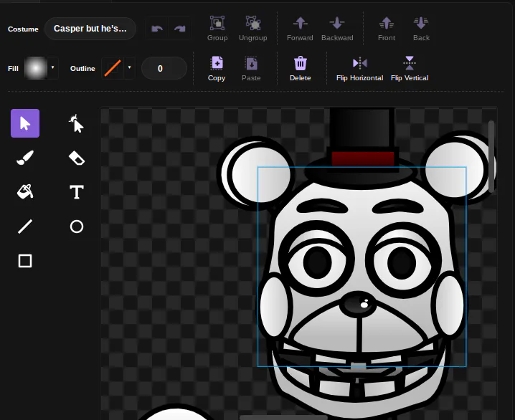Flip the selection vertically
Image resolution: width=515 pixels, height=420 pixels.
(x=410, y=69)
